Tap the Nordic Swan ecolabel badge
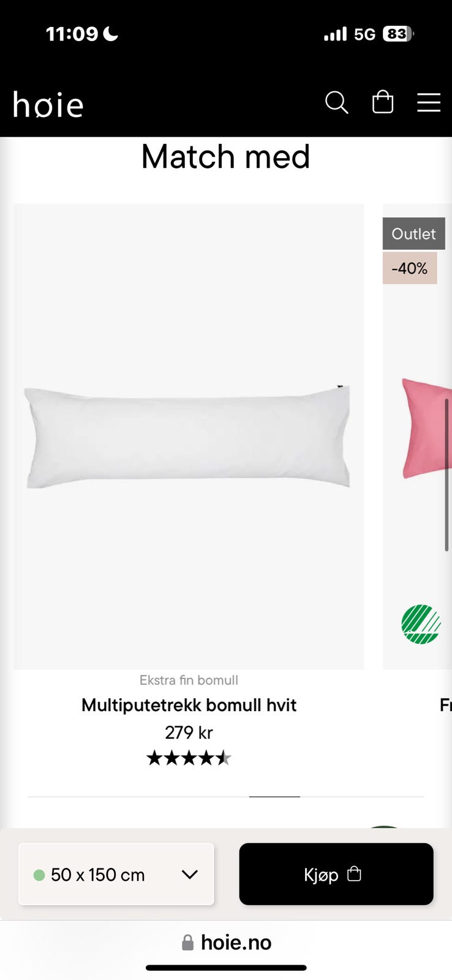 421,624
